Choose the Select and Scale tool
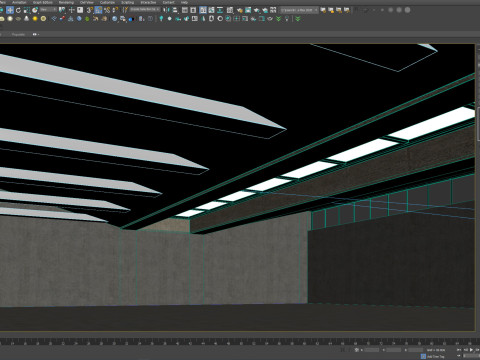Screen dimensions: 480x360 (x=27, y=10)
